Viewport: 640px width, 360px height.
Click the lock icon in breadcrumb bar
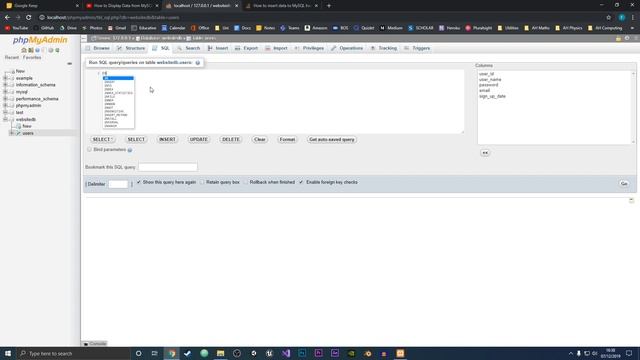tap(618, 38)
